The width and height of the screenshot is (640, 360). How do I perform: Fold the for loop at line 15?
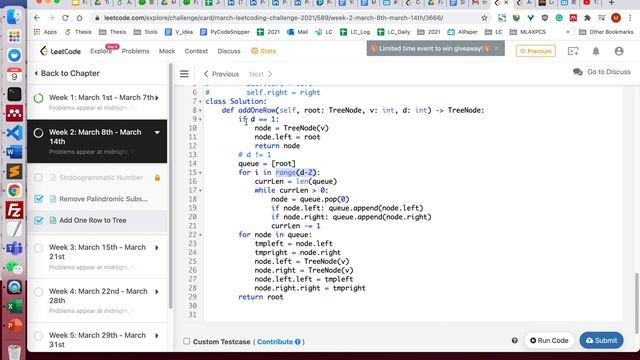point(200,173)
